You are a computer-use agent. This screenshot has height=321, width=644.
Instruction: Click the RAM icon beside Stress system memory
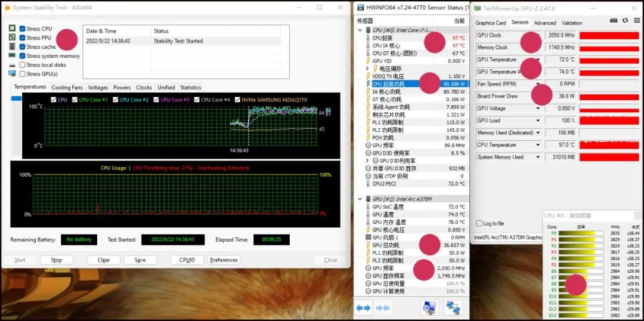(13, 55)
